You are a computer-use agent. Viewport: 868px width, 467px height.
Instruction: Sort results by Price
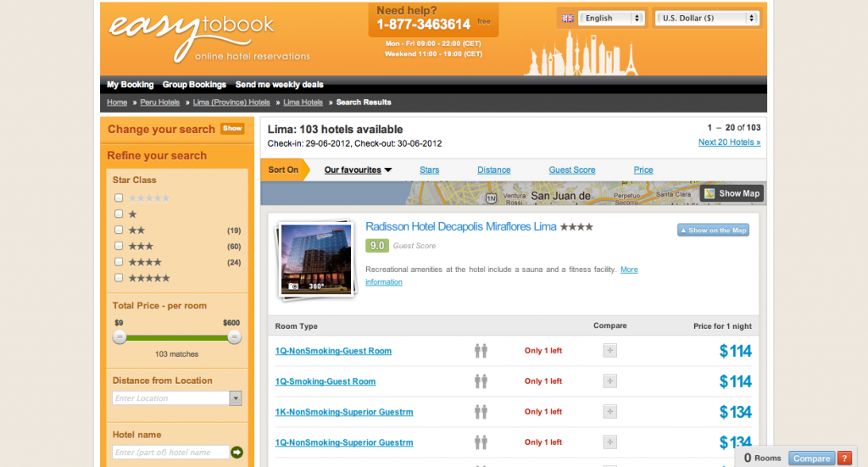point(643,170)
